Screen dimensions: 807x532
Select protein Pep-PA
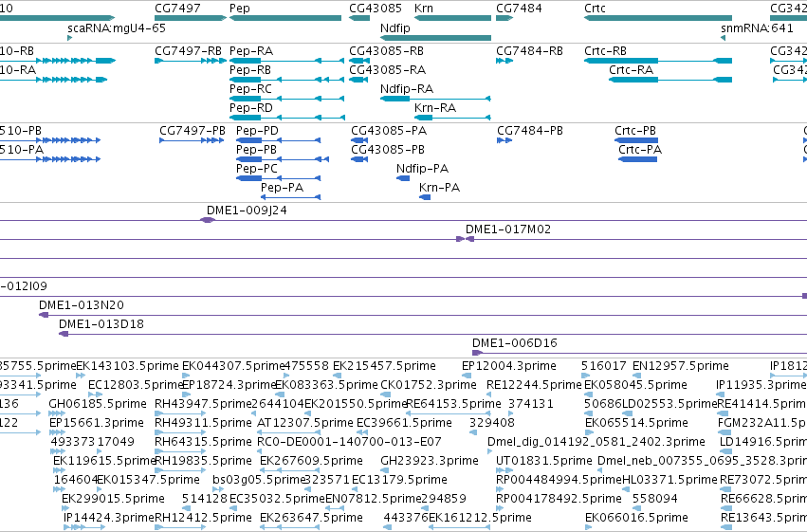click(x=291, y=197)
